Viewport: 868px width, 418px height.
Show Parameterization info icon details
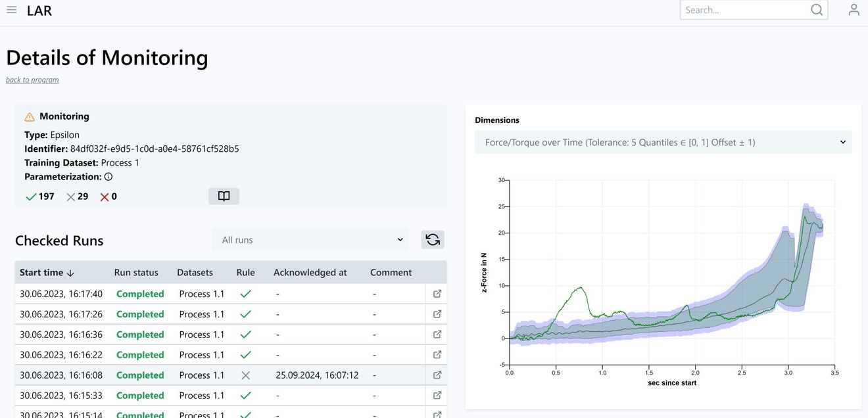coord(108,177)
